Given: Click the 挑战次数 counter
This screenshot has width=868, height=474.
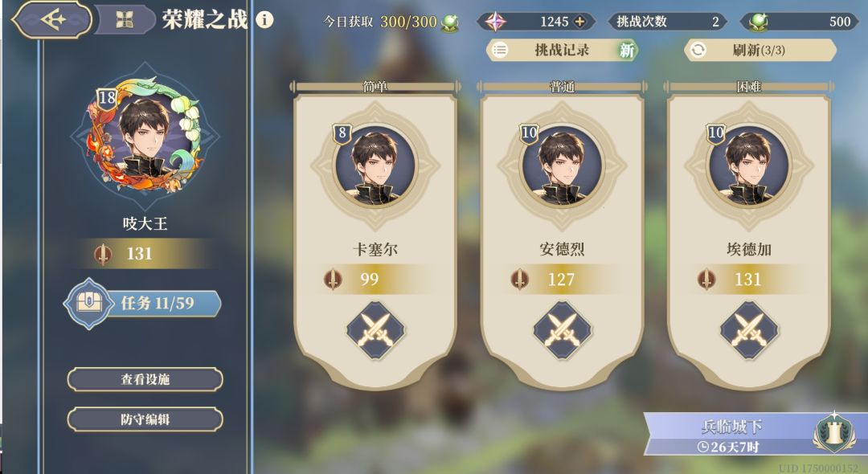Looking at the screenshot, I should click(667, 22).
